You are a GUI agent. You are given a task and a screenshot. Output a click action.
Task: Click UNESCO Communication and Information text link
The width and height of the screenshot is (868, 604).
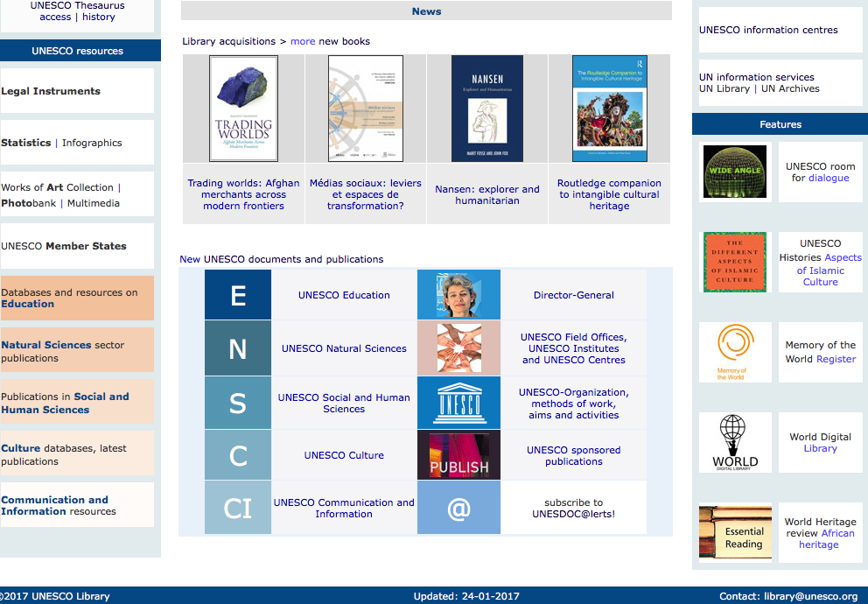[x=344, y=508]
